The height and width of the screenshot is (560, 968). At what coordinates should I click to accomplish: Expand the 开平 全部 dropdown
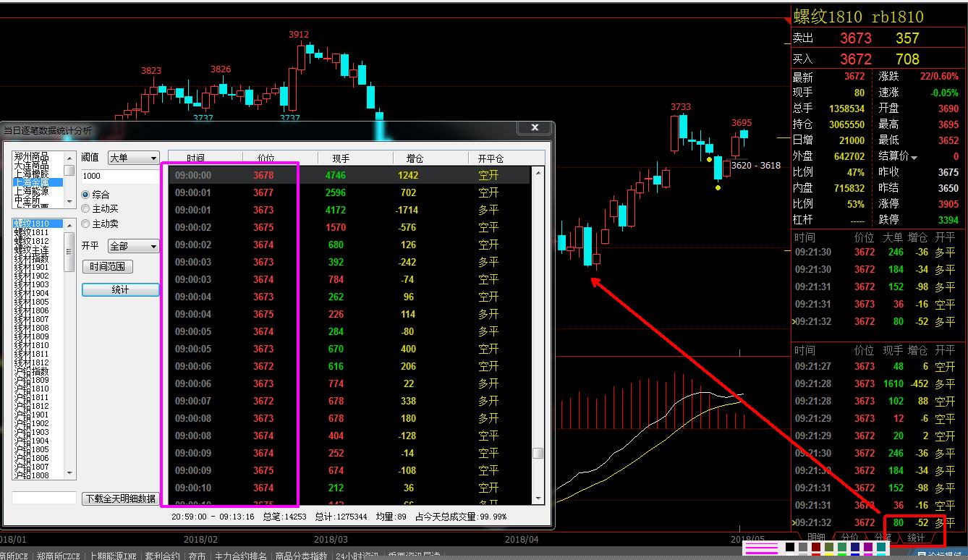tap(133, 247)
